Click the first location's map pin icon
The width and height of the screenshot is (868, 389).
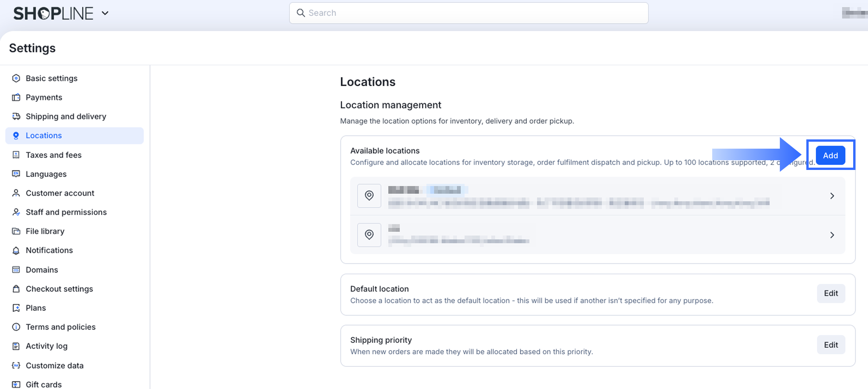pyautogui.click(x=369, y=196)
